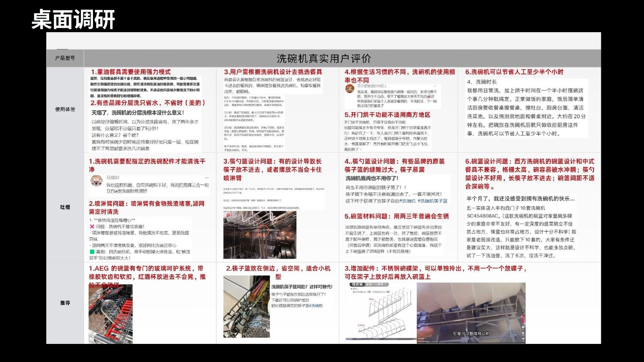Click the text 五一实体店入手的西门子10套洗碗机
Image resolution: width=644 pixels, height=362 pixels.
506,208
